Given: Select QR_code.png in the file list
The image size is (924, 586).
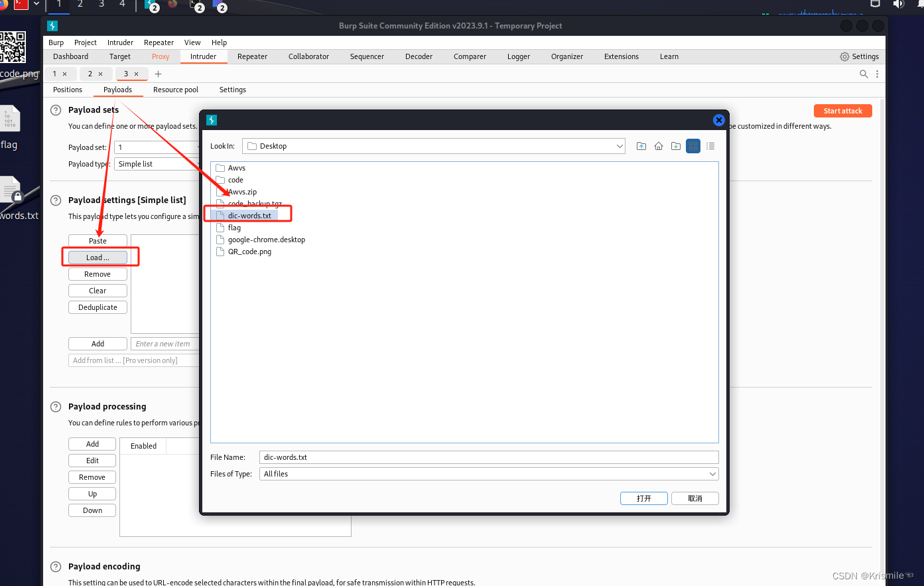Looking at the screenshot, I should tap(243, 252).
